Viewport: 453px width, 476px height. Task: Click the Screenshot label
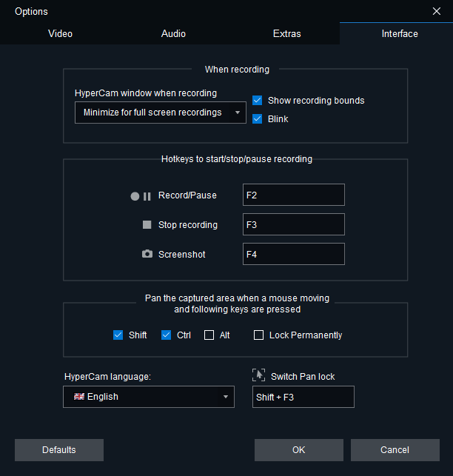(182, 254)
